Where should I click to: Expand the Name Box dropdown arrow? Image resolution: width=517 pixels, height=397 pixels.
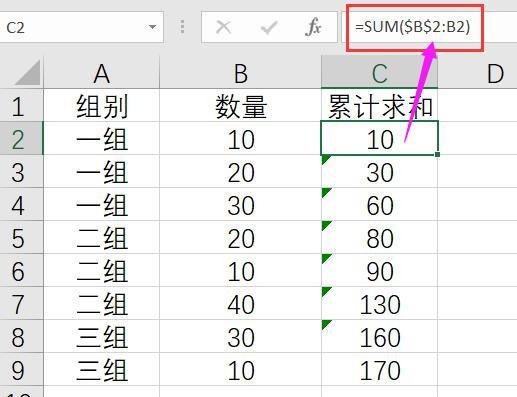point(152,27)
